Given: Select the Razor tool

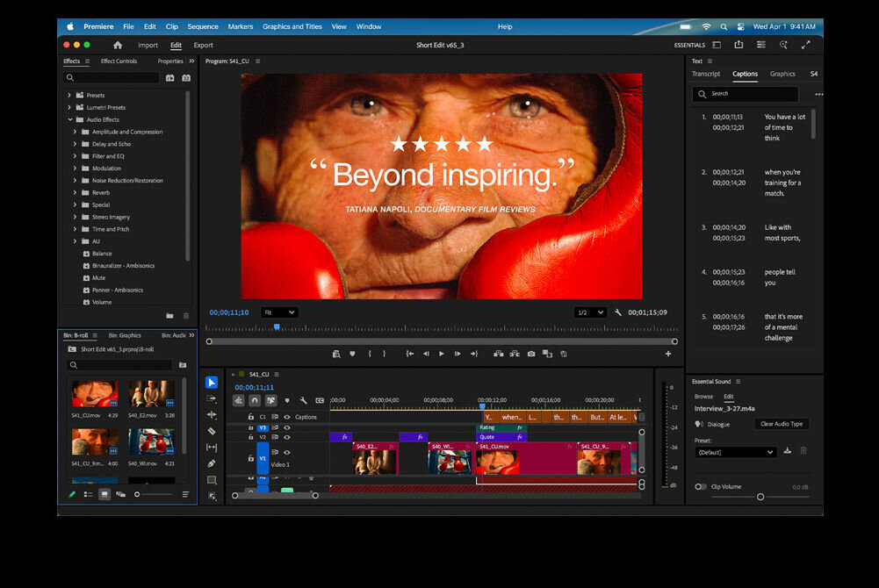Looking at the screenshot, I should click(x=212, y=430).
